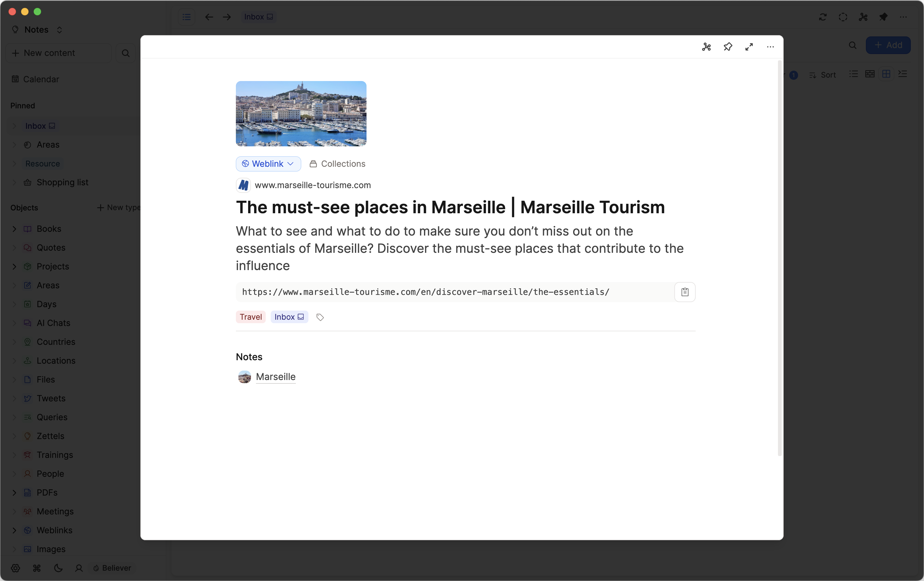Open the Notes workspace switcher
Viewport: 924px width, 581px height.
tap(37, 30)
